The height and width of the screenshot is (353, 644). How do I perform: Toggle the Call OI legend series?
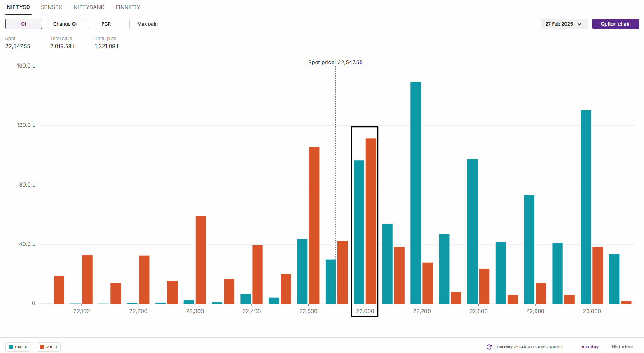click(x=18, y=347)
